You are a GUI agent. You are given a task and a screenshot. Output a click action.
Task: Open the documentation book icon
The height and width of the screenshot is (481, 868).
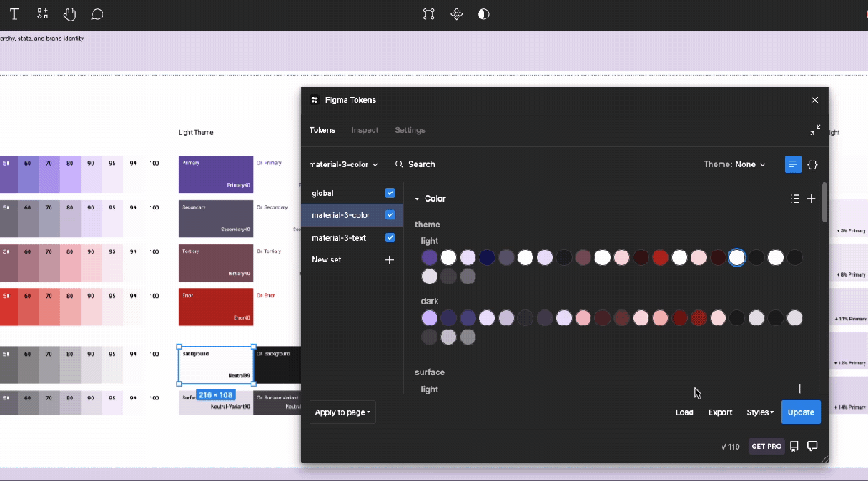[794, 447]
